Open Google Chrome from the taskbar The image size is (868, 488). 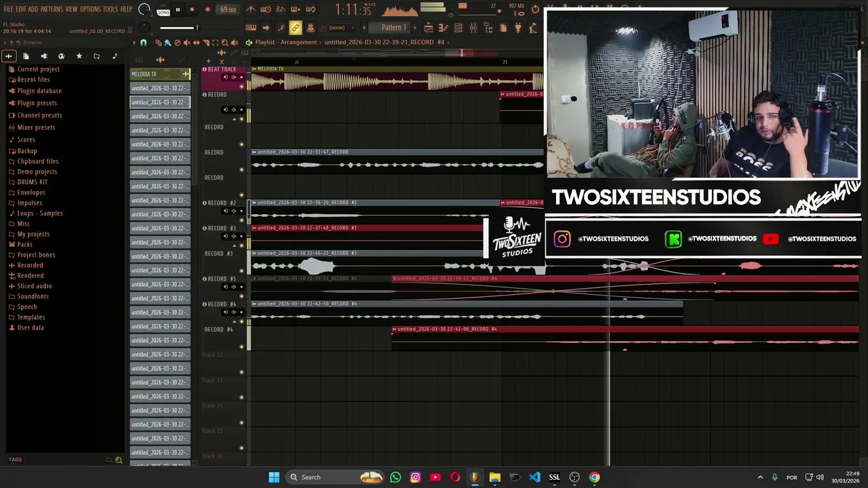pos(594,477)
